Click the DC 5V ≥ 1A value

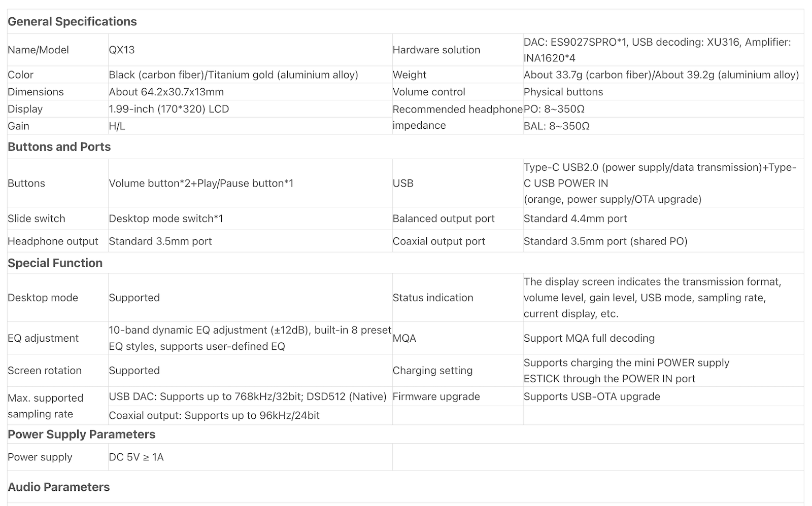[136, 457]
